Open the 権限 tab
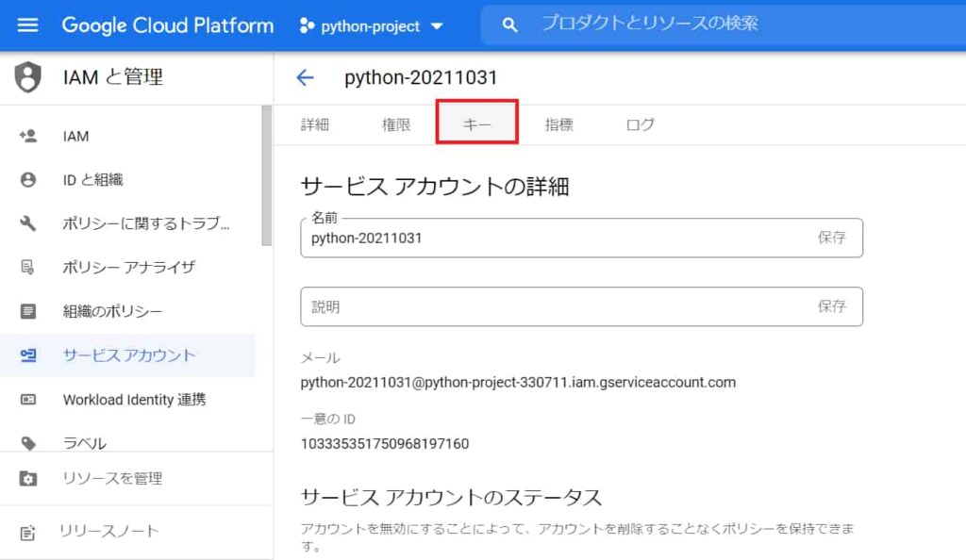Screen dimensions: 966x560 (395, 124)
